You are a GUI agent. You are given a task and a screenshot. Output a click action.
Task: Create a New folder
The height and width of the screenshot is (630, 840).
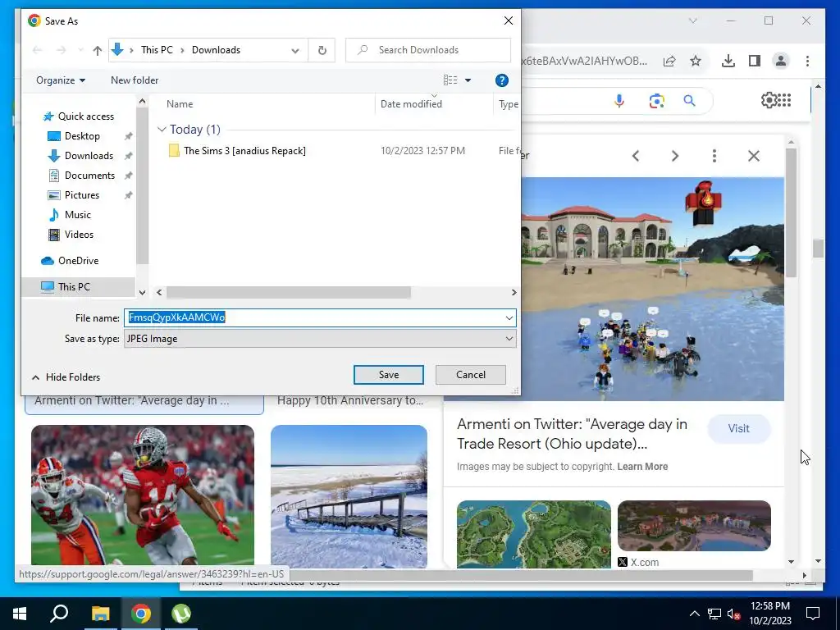(135, 80)
